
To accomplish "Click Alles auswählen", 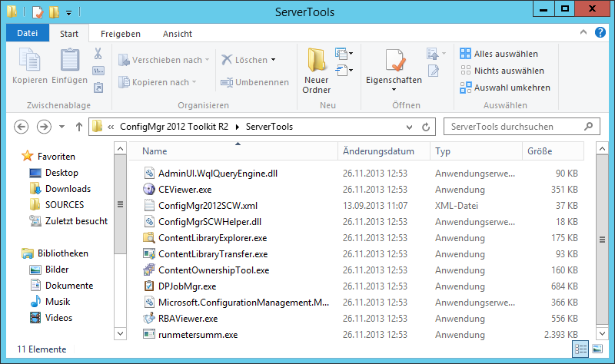I will click(x=499, y=54).
